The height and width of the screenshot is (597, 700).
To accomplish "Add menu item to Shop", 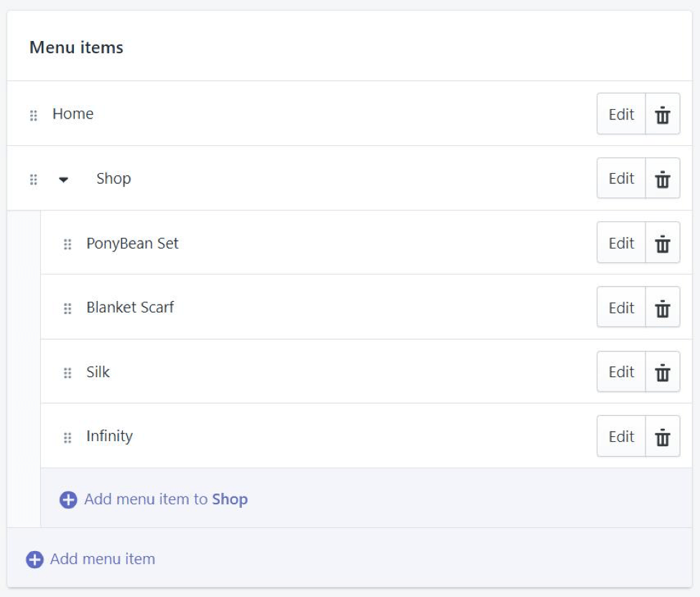I will (154, 499).
